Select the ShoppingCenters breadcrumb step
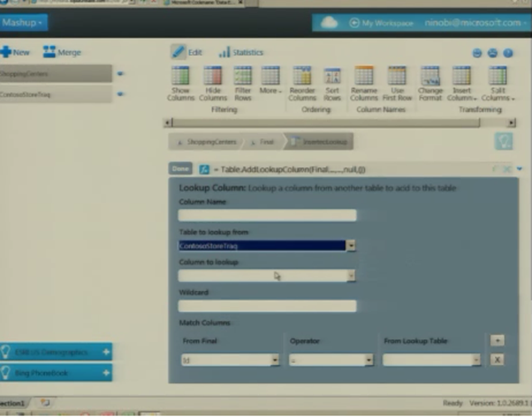The width and height of the screenshot is (532, 417). click(206, 142)
